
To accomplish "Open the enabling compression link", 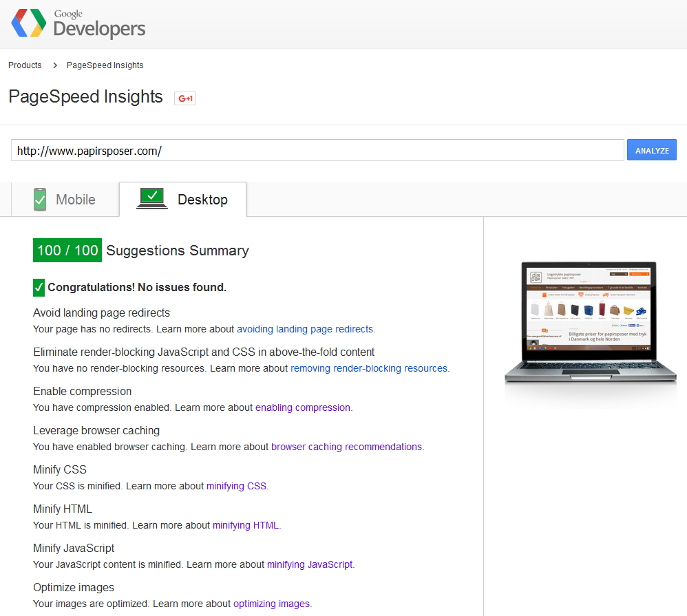I will tap(303, 407).
